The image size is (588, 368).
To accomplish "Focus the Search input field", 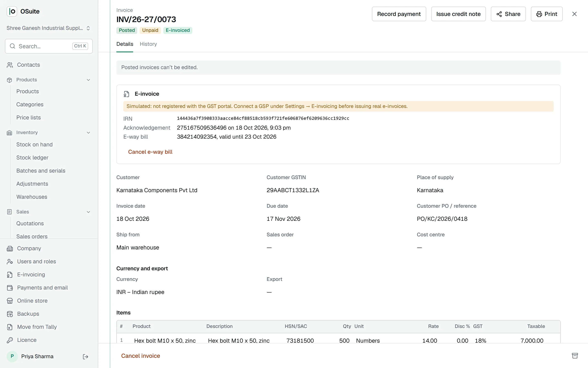I will (x=49, y=46).
